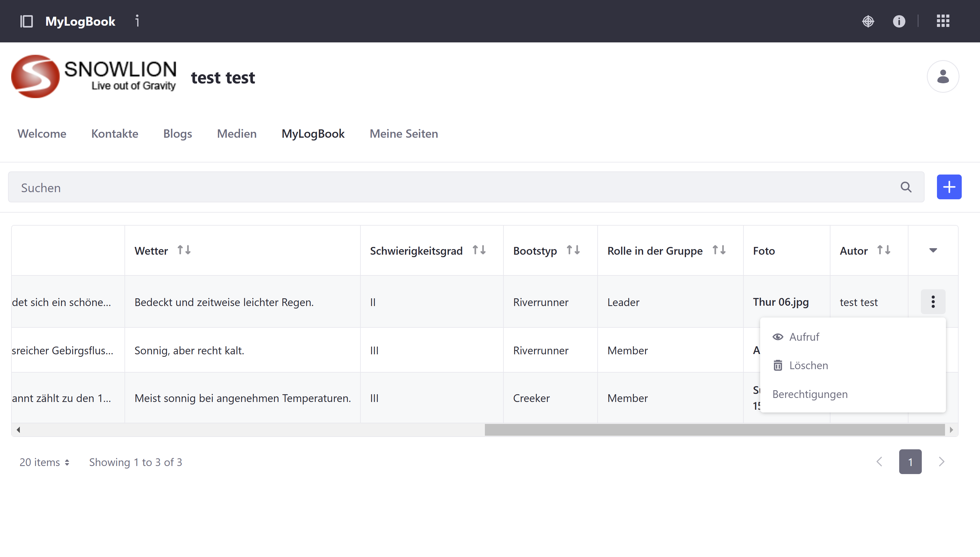Click the right scroll arrow
Viewport: 980px width, 557px height.
[x=951, y=430]
